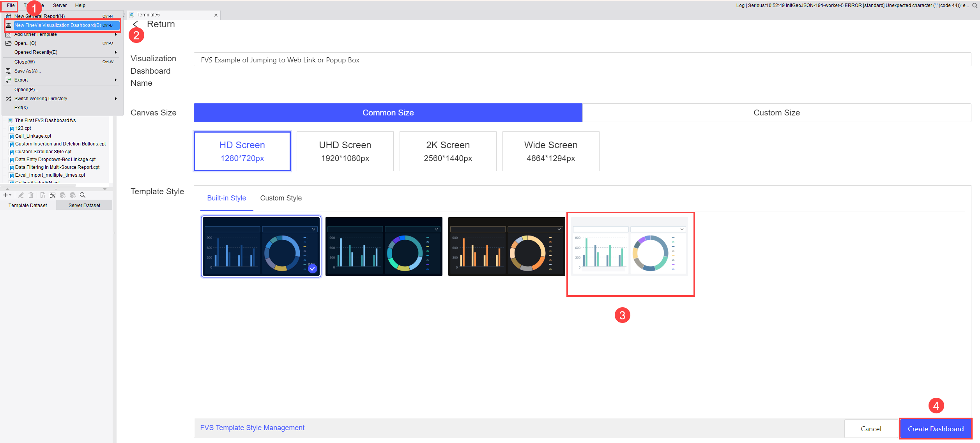
Task: Click the dataset connection settings icon
Action: point(53,195)
